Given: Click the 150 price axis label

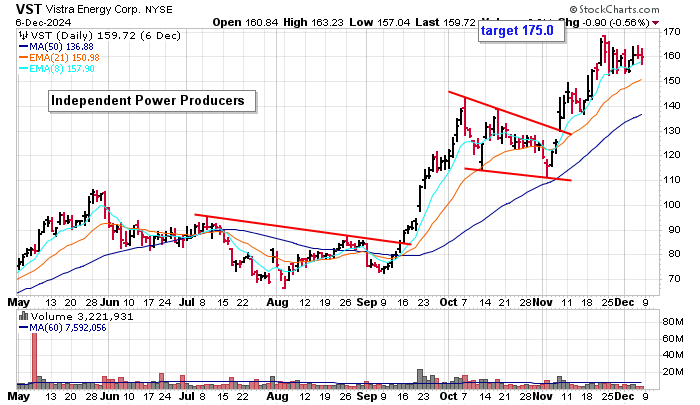Looking at the screenshot, I should [672, 81].
